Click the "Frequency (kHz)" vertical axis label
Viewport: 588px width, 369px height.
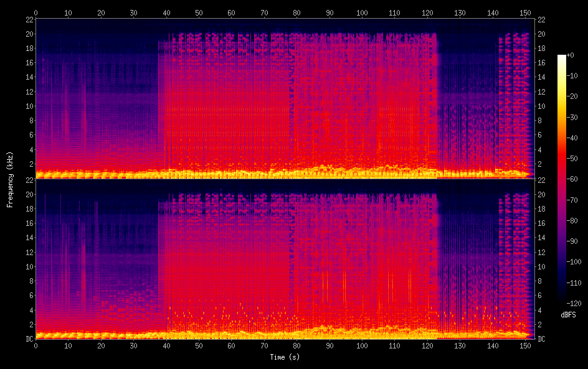pyautogui.click(x=10, y=179)
